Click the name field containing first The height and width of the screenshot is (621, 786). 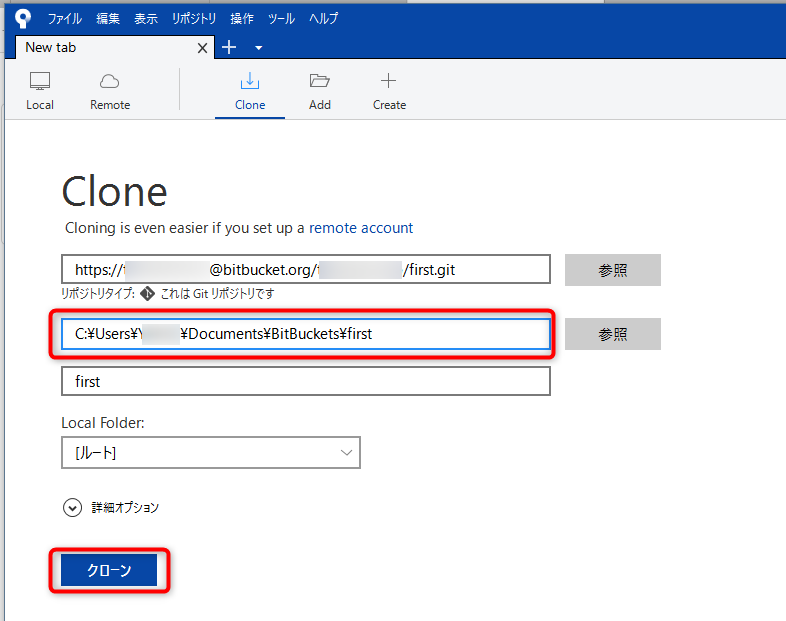tap(306, 381)
